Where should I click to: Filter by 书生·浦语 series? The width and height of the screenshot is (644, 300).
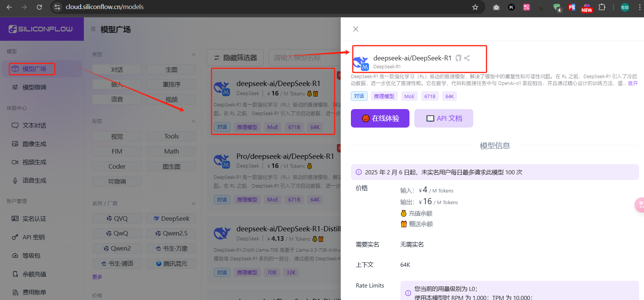pos(117,263)
